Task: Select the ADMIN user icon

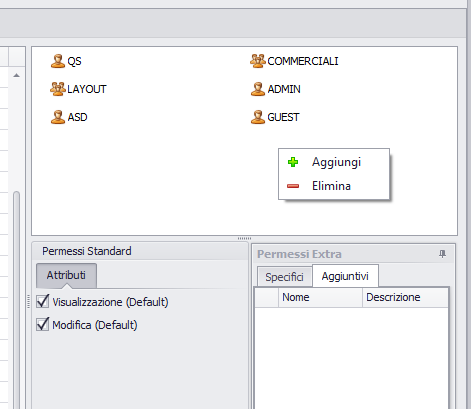Action: coord(258,89)
